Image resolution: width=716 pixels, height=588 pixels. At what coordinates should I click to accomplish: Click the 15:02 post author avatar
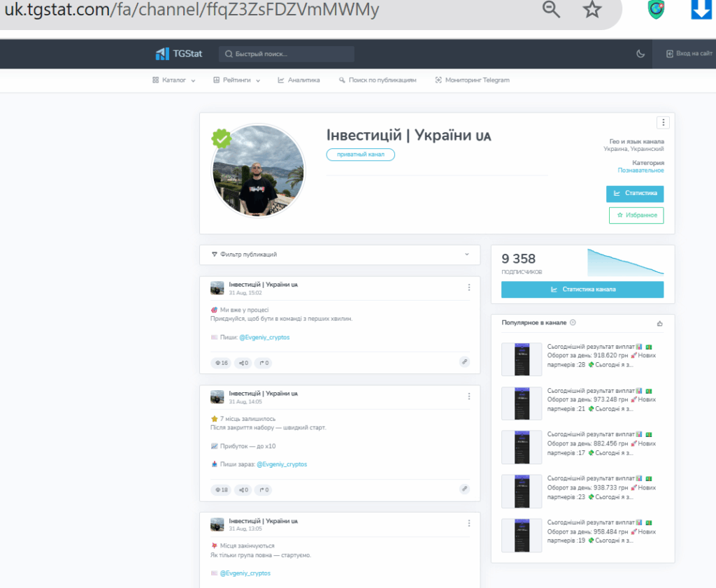[217, 288]
